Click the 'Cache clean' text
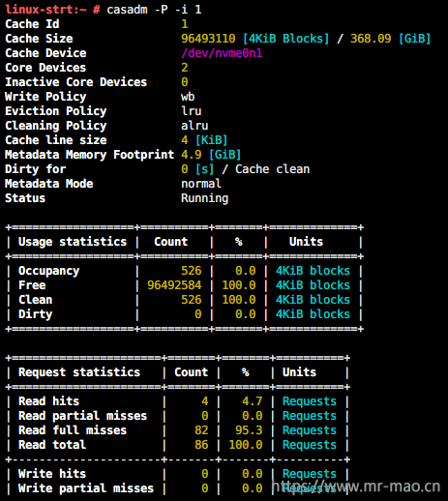This screenshot has height=501, width=448. coord(273,169)
